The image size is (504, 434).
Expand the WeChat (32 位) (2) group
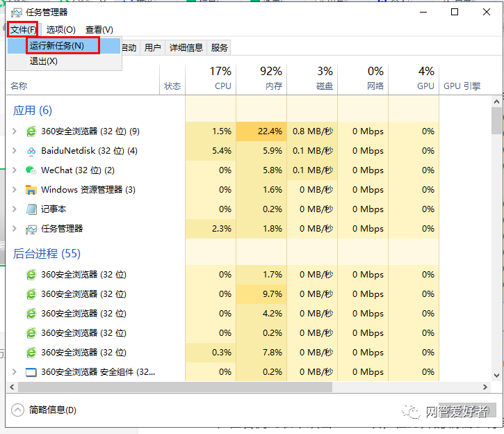15,170
